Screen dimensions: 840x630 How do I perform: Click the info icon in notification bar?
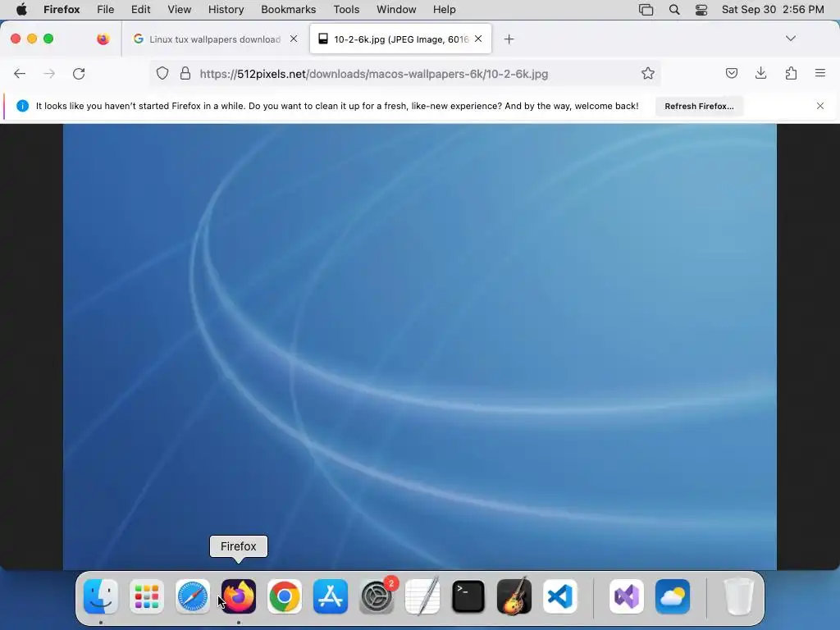tap(22, 106)
